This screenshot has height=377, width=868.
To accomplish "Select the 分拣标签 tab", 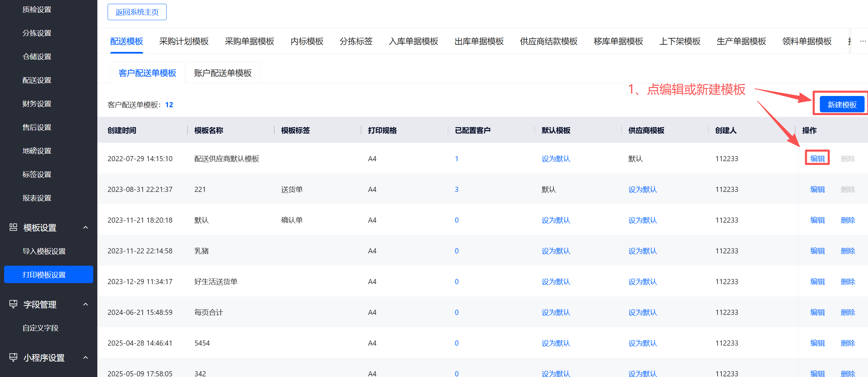I will (x=356, y=41).
